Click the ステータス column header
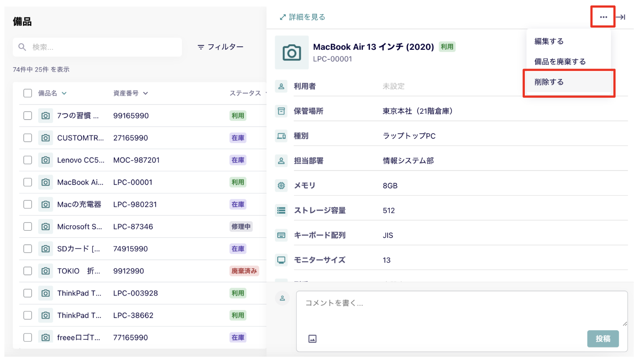This screenshot has height=362, width=644. [x=245, y=93]
